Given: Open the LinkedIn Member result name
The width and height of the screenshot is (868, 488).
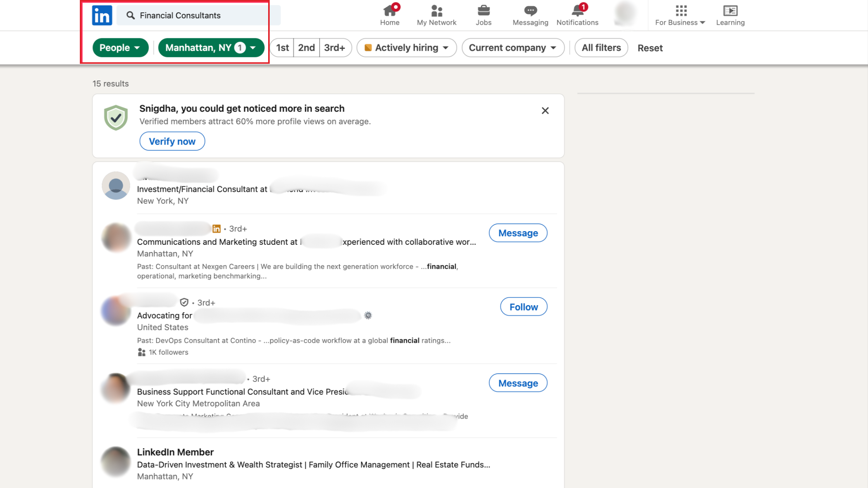Looking at the screenshot, I should click(x=175, y=452).
